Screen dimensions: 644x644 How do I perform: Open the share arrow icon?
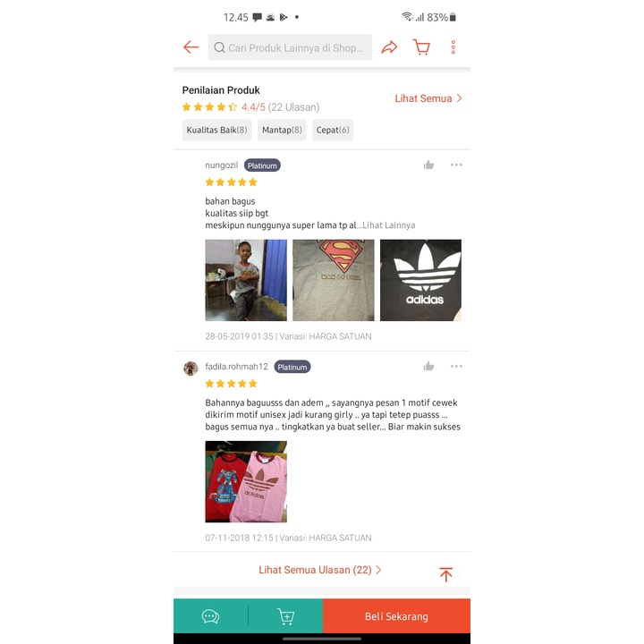pos(389,47)
